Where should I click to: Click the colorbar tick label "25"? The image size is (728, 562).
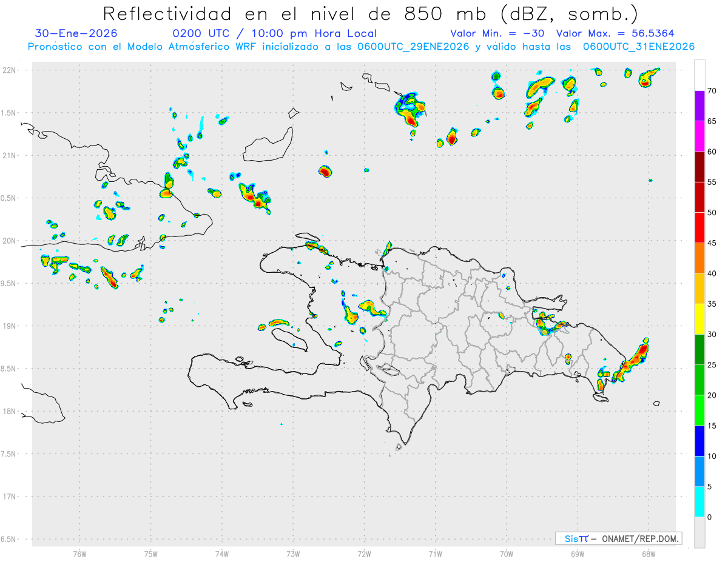712,365
